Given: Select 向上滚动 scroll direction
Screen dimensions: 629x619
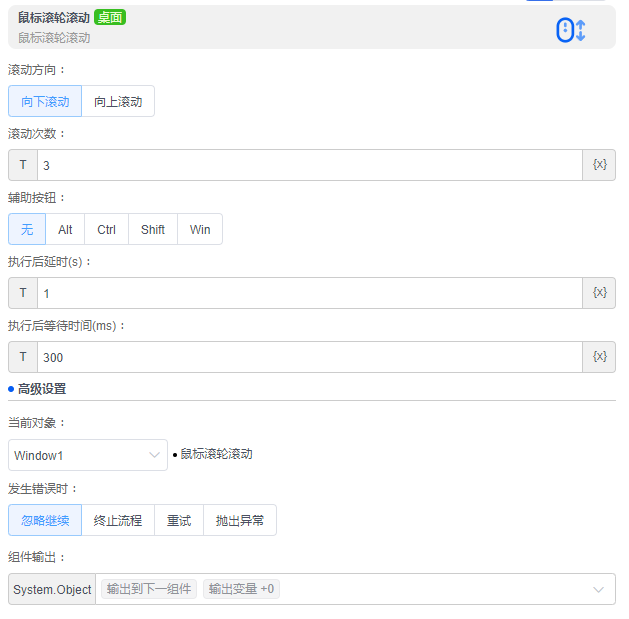Looking at the screenshot, I should (x=118, y=101).
